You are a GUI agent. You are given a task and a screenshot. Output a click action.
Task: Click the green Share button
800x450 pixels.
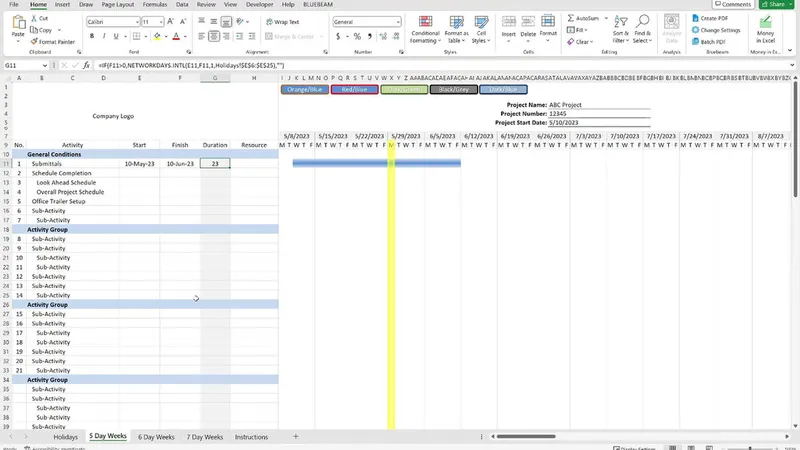[776, 4]
